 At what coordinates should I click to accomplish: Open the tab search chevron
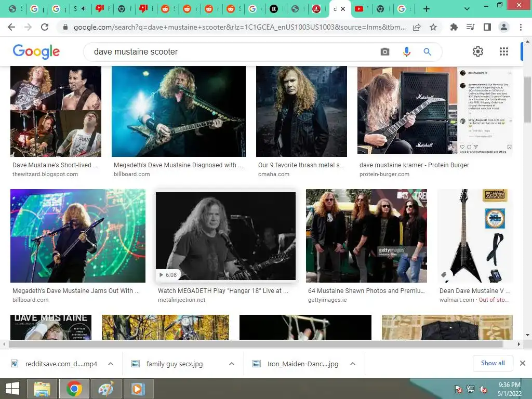pyautogui.click(x=467, y=9)
